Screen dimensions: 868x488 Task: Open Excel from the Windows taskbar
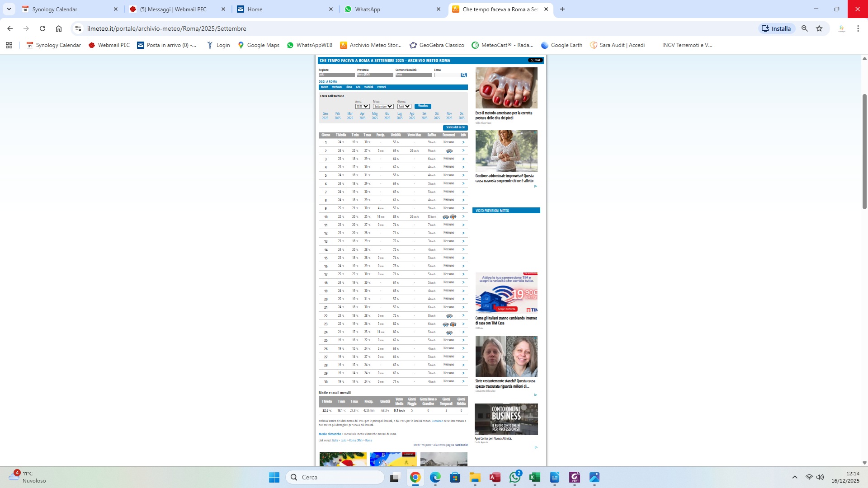pos(535,477)
